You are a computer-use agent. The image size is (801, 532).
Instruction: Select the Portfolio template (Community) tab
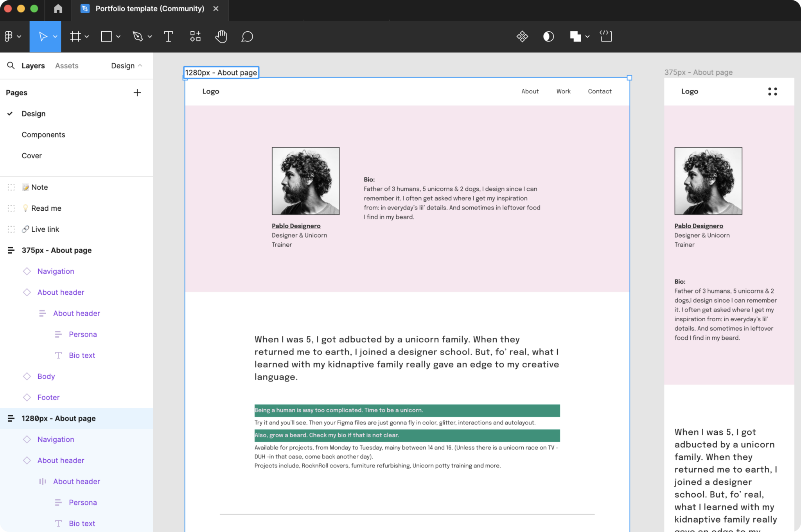[149, 8]
